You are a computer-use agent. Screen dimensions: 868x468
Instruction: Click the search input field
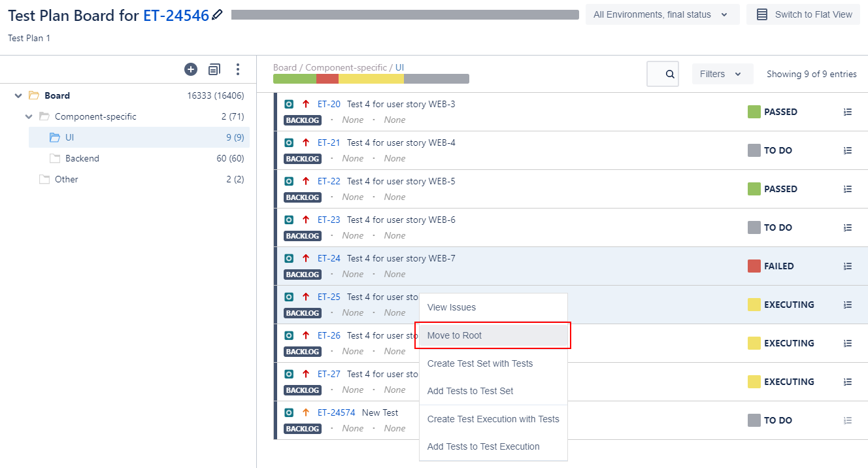663,74
